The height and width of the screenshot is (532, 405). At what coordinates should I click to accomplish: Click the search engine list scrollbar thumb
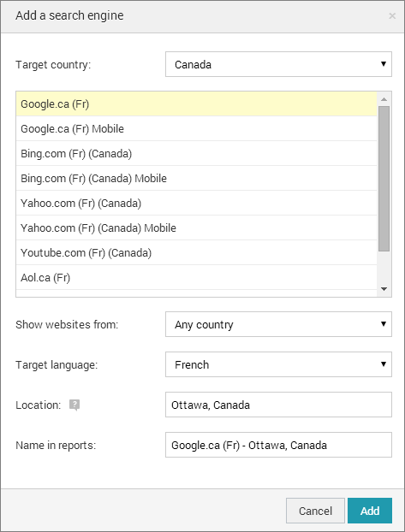tap(384, 179)
